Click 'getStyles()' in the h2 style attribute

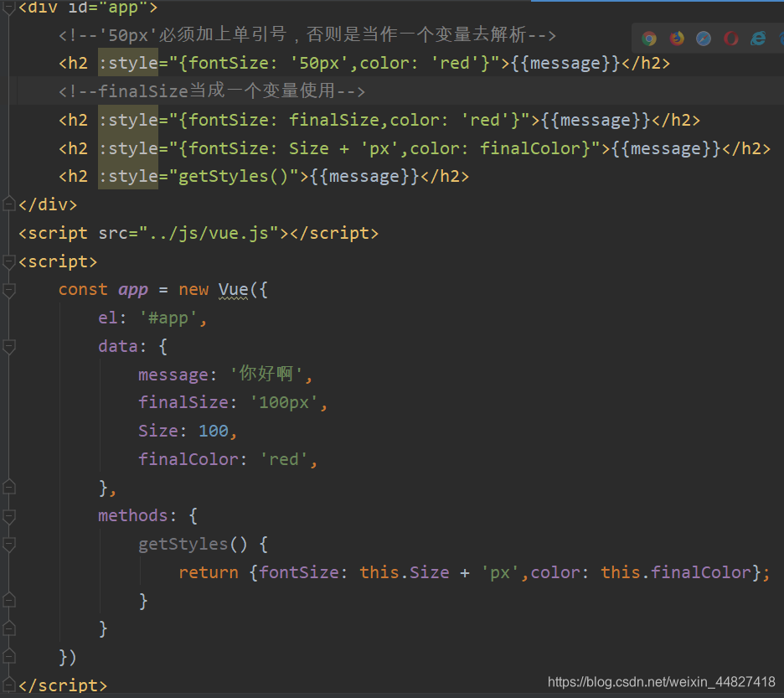coord(233,176)
